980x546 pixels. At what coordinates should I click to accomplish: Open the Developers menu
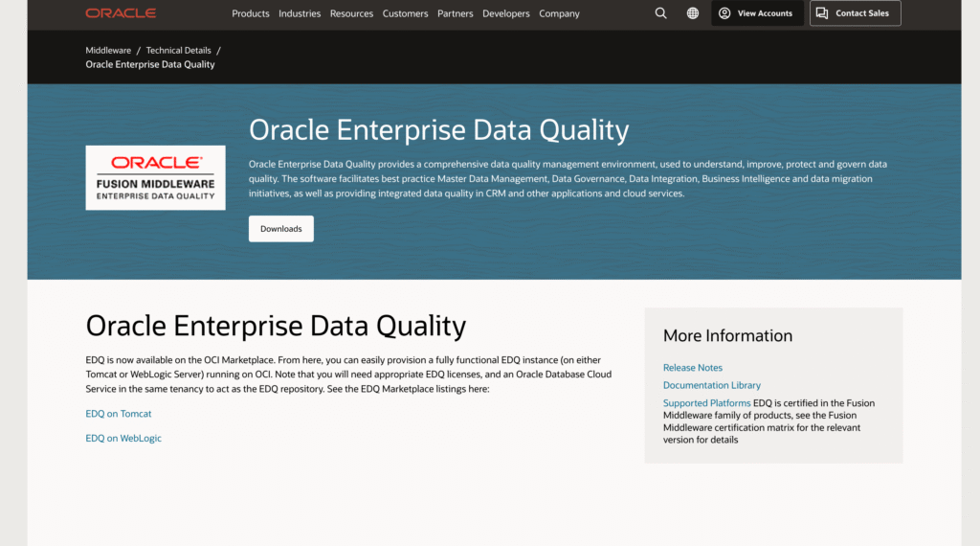pos(505,13)
